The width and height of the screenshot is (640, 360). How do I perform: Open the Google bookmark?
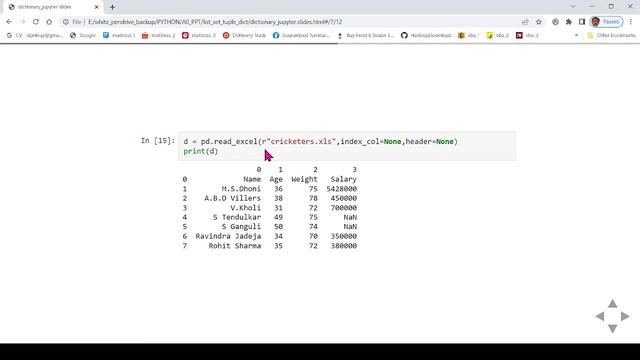83,36
